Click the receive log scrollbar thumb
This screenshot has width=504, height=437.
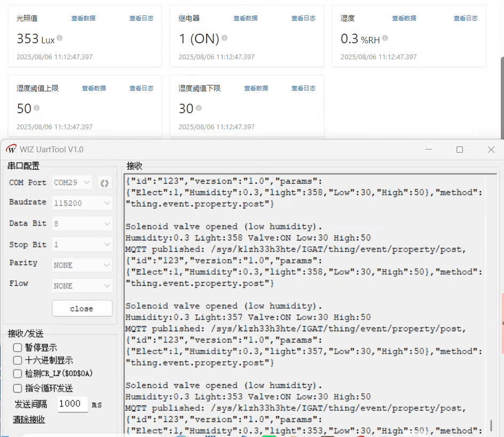tap(491, 425)
